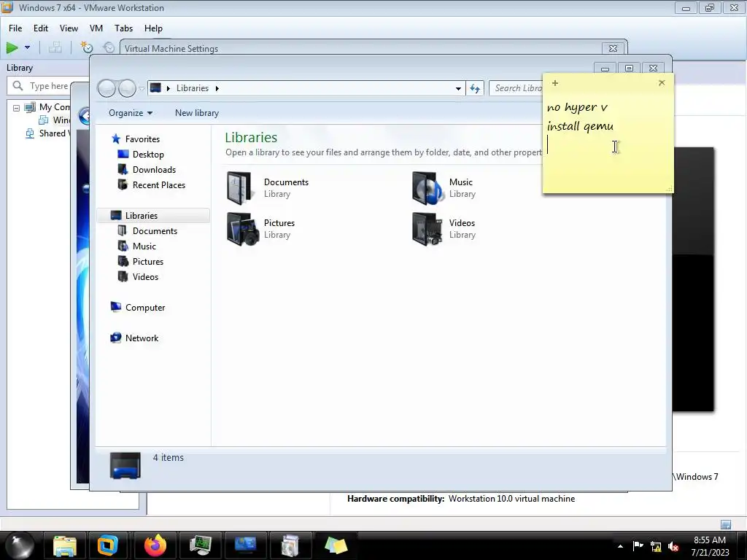This screenshot has width=747, height=560.
Task: Click the Explorer forward navigation button
Action: tap(127, 88)
